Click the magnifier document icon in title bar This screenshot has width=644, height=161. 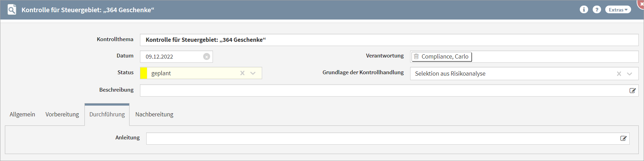point(12,10)
